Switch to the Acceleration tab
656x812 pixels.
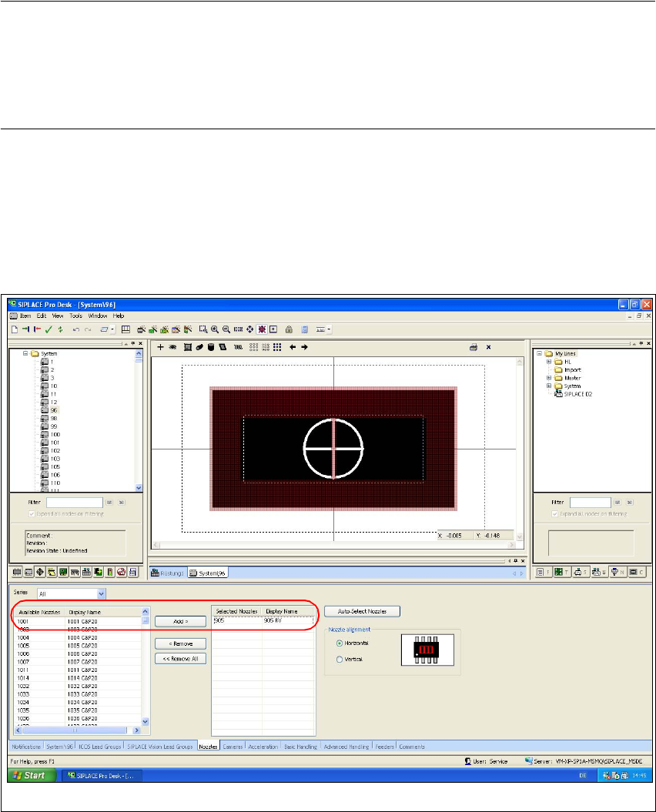(x=263, y=747)
